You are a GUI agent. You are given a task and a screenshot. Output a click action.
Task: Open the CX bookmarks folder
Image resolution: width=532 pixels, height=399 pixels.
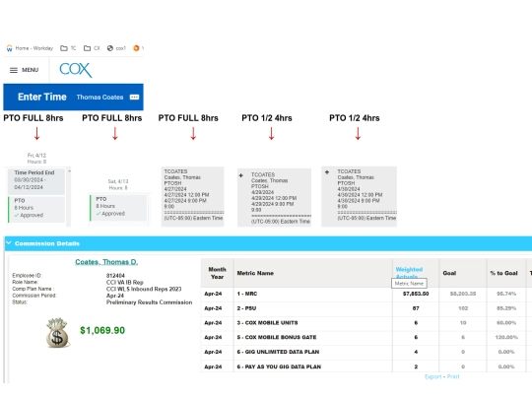pos(92,48)
